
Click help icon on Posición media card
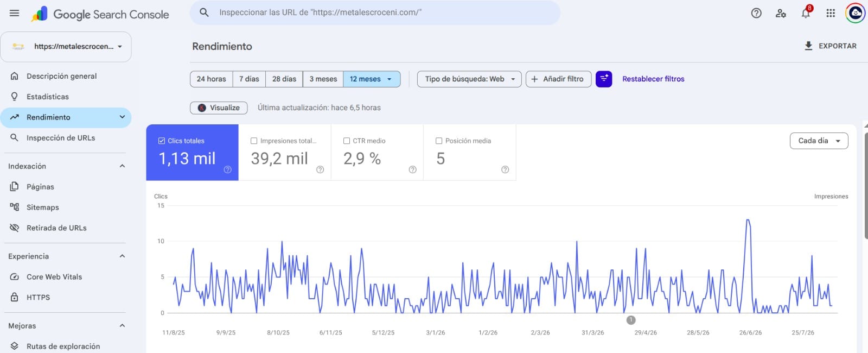(x=505, y=169)
